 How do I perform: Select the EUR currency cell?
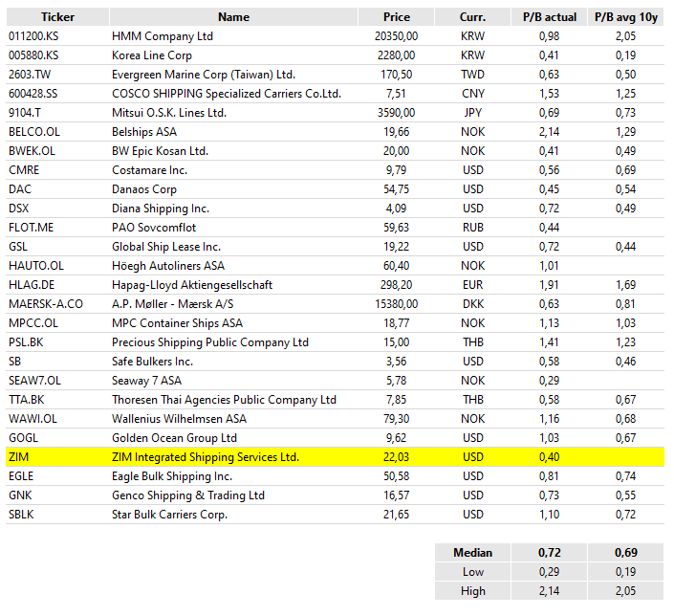[x=473, y=285]
